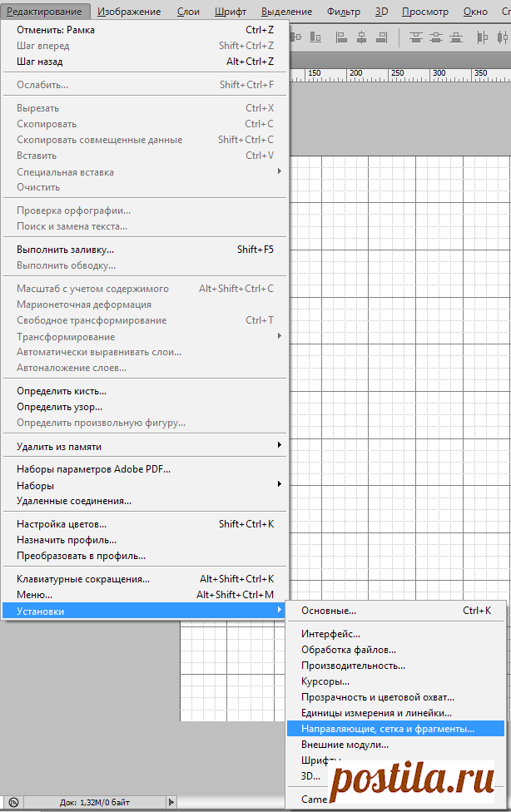This screenshot has width=511, height=812.
Task: Expand the Удалить из памяти submenu arrow
Action: tap(280, 445)
